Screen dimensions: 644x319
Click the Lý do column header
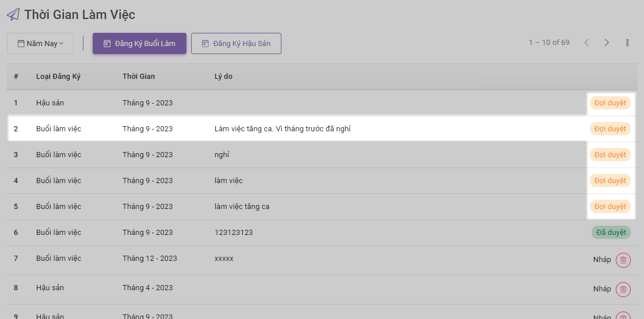(x=223, y=77)
